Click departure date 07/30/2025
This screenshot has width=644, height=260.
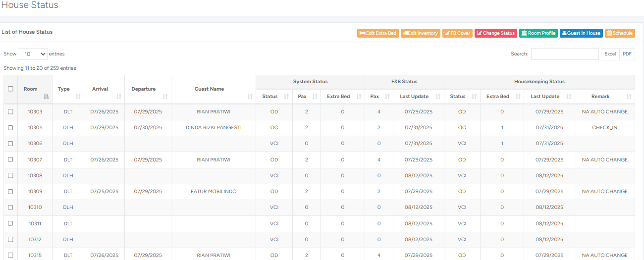coord(148,128)
